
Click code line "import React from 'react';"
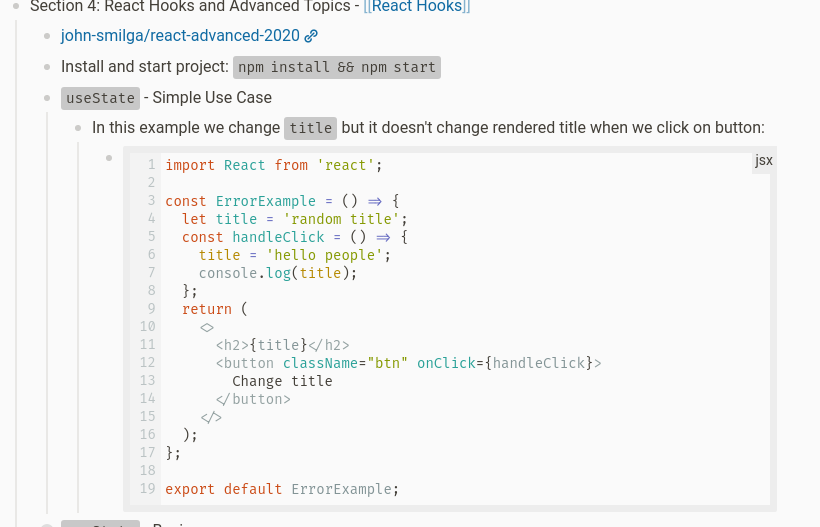coord(274,165)
